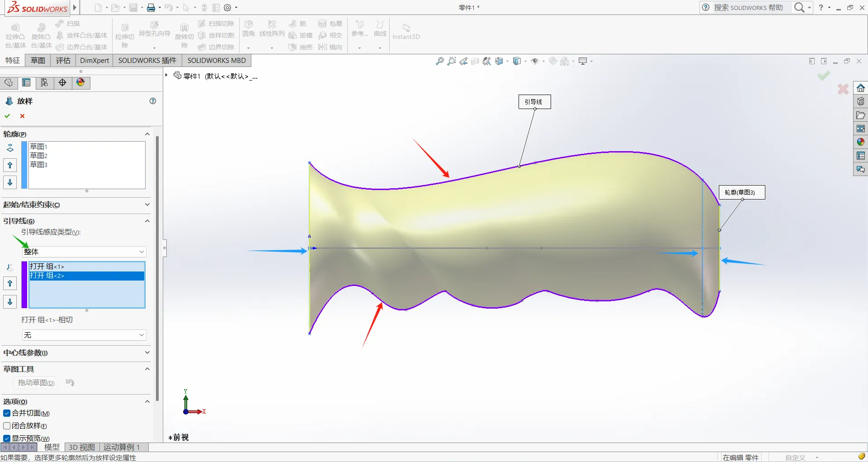Click the green checkmark to accept loft
Viewport: 868px width, 462px height.
coord(7,116)
